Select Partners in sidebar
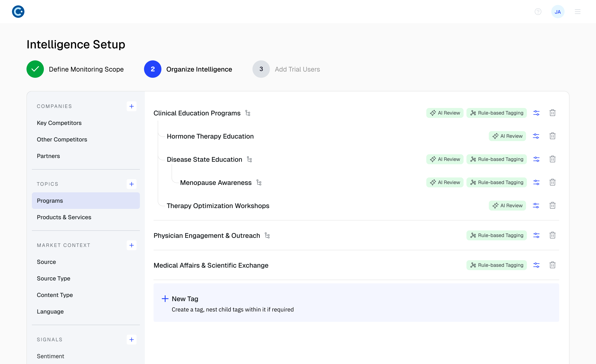The width and height of the screenshot is (596, 364). point(86,156)
